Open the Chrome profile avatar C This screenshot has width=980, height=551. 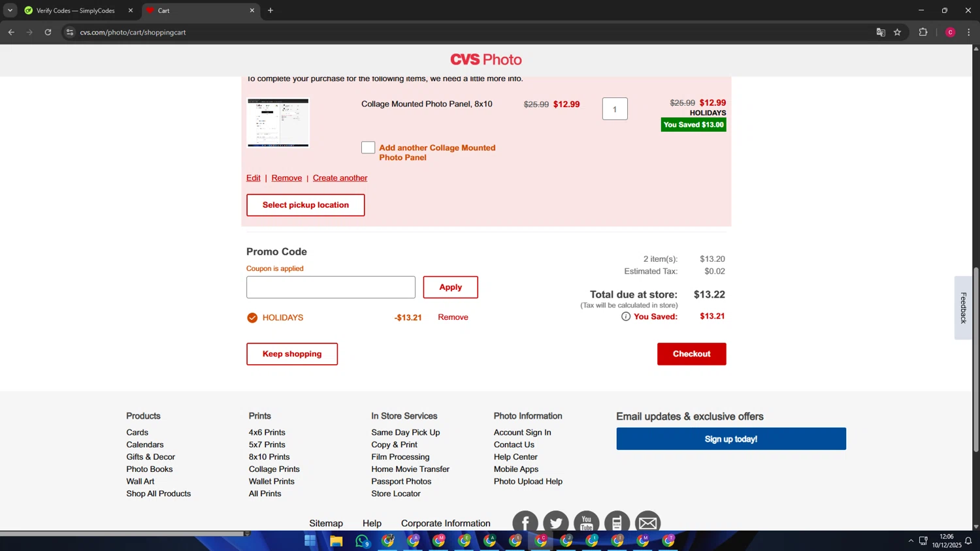pyautogui.click(x=951, y=32)
